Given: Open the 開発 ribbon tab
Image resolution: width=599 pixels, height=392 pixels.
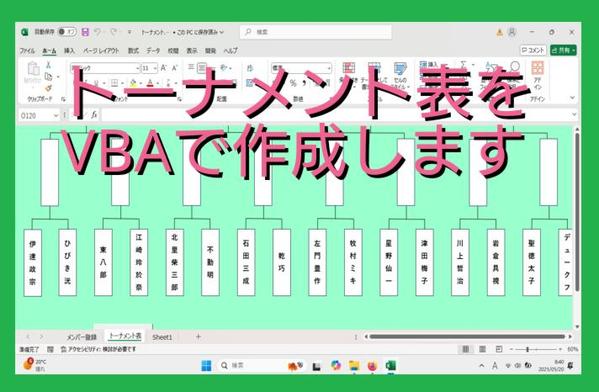Looking at the screenshot, I should [x=210, y=50].
